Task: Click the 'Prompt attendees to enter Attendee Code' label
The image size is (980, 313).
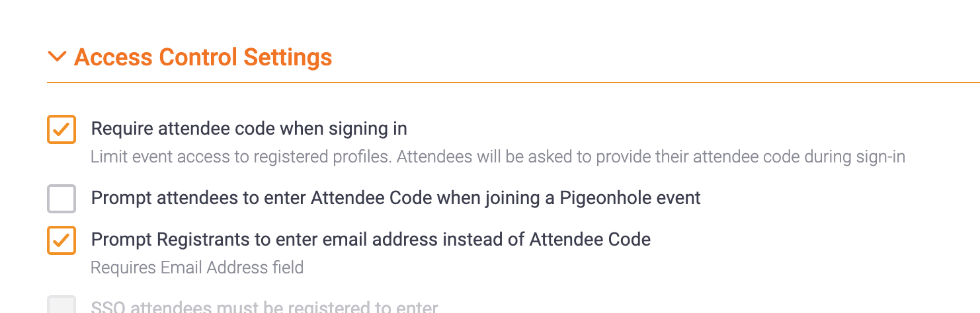Action: tap(395, 197)
